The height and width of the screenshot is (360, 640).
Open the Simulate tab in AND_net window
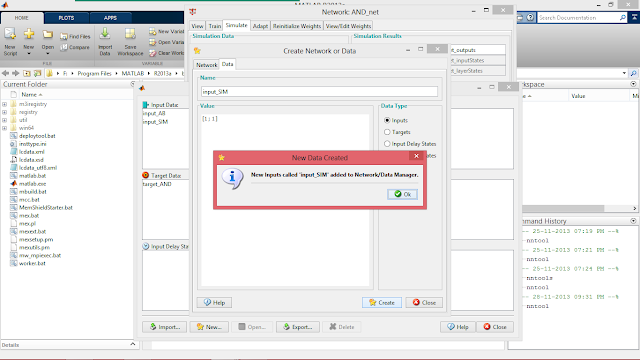point(236,25)
